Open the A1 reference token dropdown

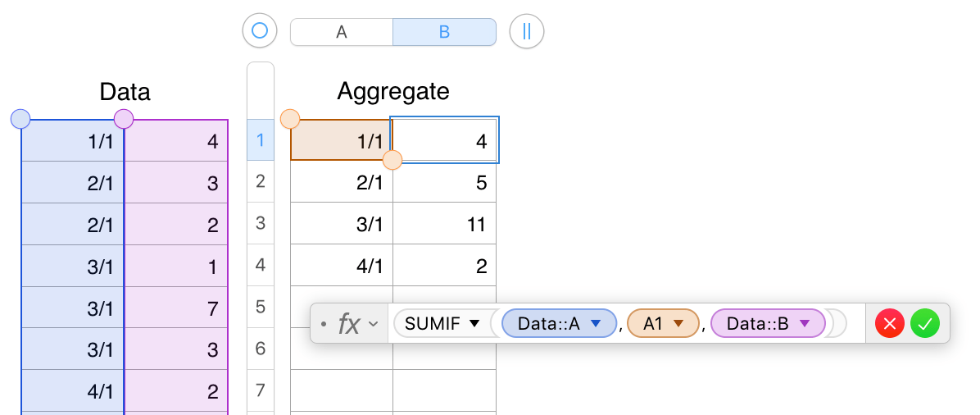(x=678, y=324)
